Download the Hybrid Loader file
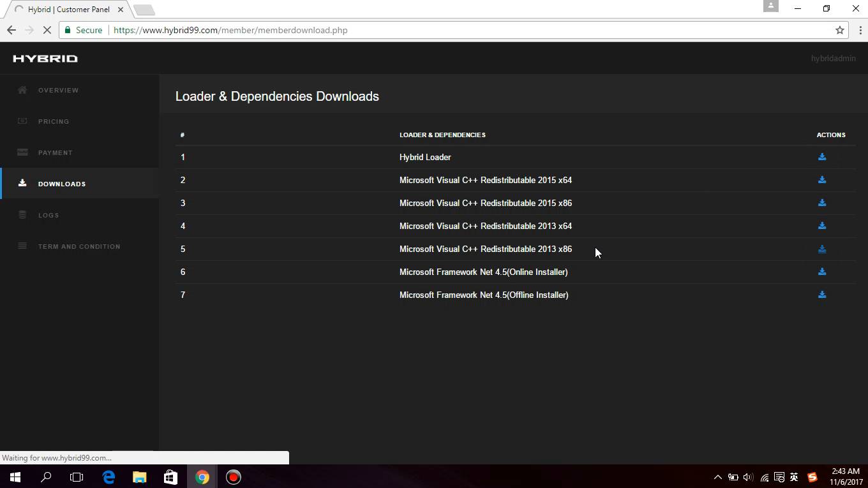Viewport: 868px width, 488px height. point(822,157)
